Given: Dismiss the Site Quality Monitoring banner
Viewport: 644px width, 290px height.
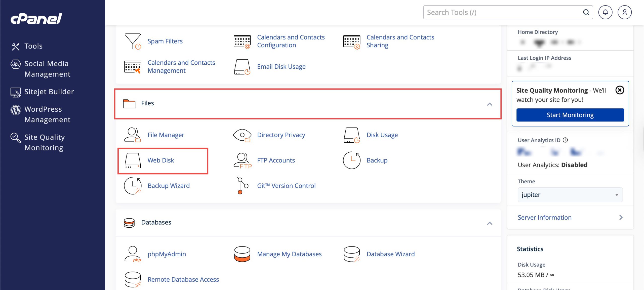Looking at the screenshot, I should coord(620,90).
